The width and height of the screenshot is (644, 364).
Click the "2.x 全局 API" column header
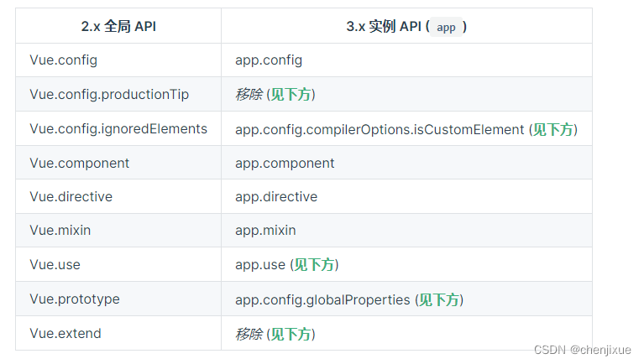click(x=118, y=27)
